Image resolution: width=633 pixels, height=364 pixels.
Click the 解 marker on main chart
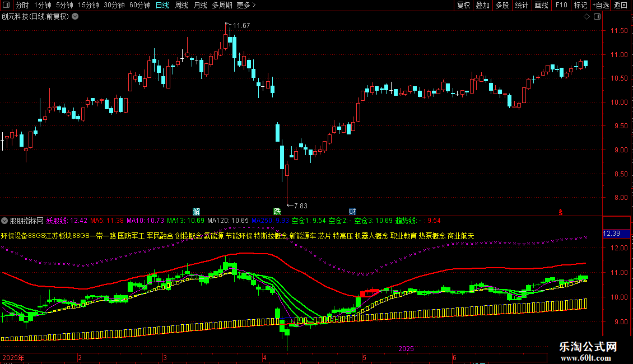tap(196, 212)
